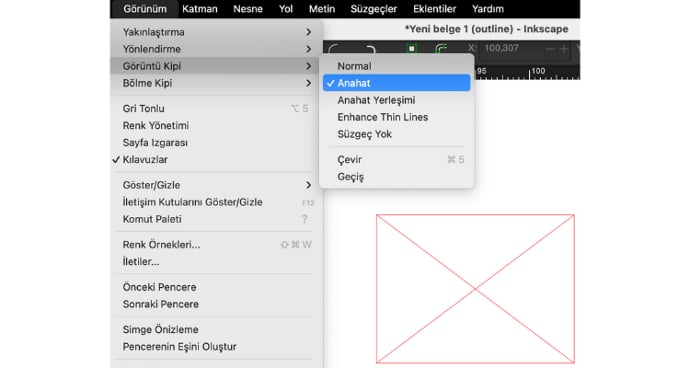Viewport: 690px width, 368px height.
Task: Increase the X value with plus button
Action: pyautogui.click(x=564, y=49)
